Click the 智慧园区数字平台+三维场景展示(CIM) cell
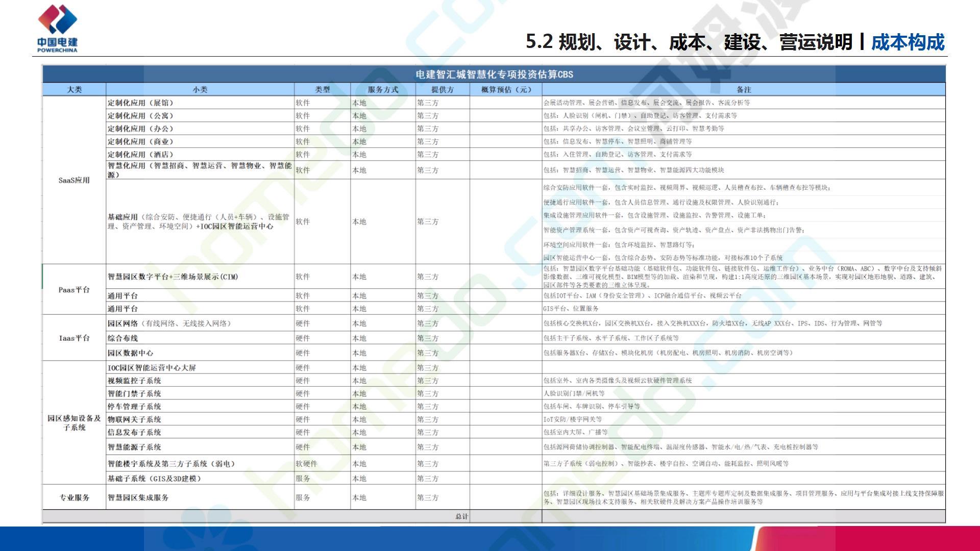Screen dimensions: 980x551 click(x=173, y=277)
